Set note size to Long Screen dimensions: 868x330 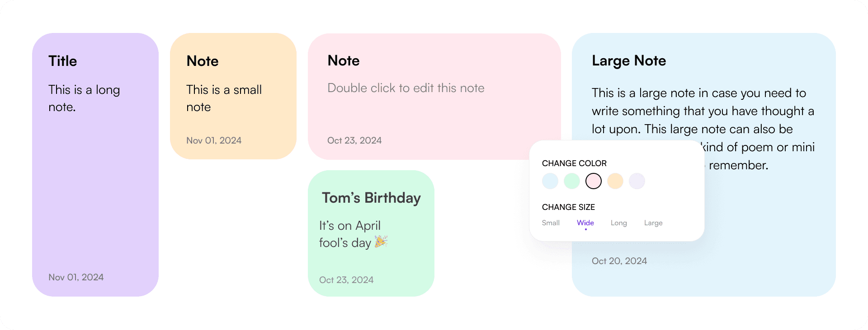tap(618, 223)
